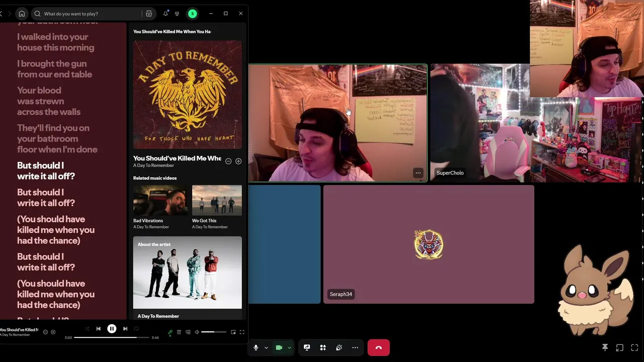Open Friend Activity icon in Spotify
This screenshot has height=362, width=644.
[177, 14]
